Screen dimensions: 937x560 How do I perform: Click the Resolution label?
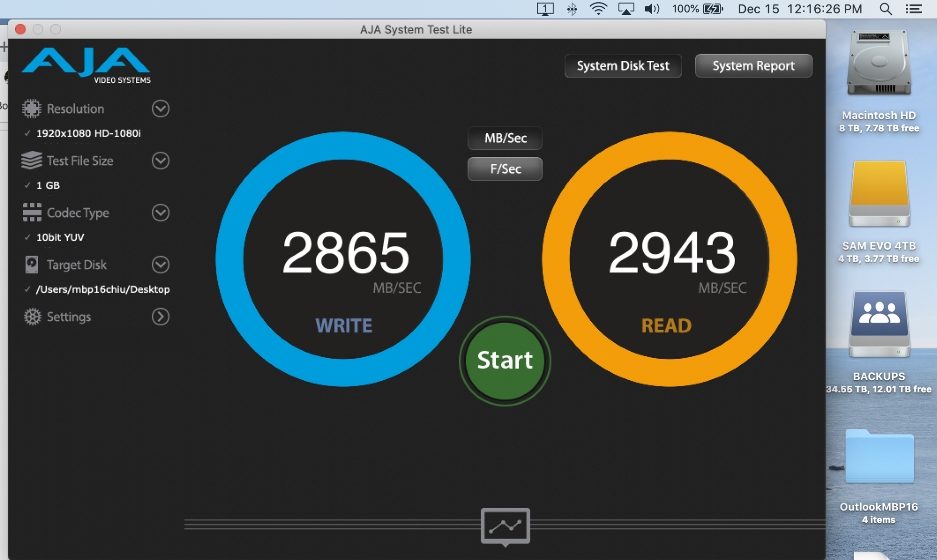tap(75, 109)
